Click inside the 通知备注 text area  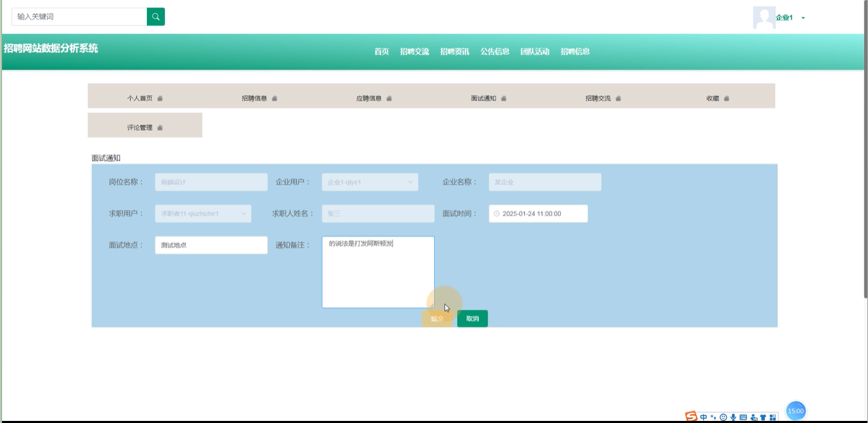tap(379, 273)
